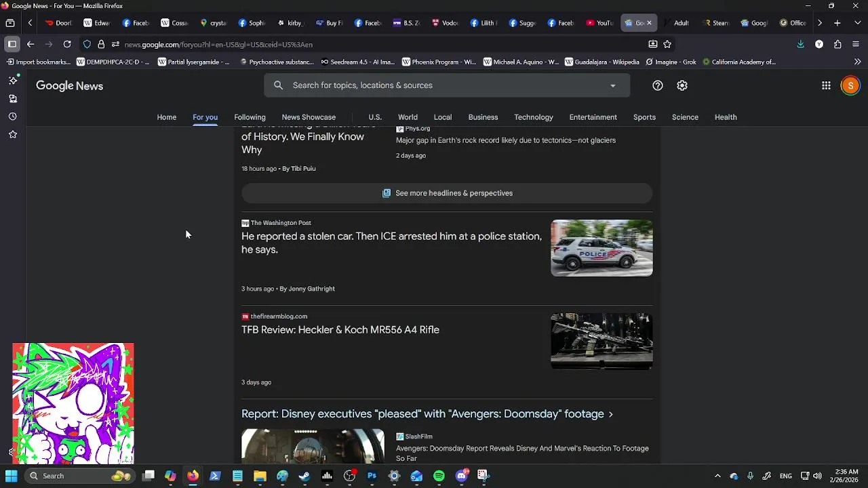Open the police car article thumbnail
This screenshot has height=488, width=868.
click(601, 248)
